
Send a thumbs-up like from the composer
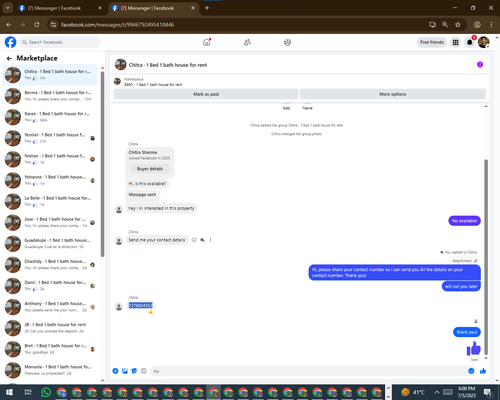click(x=483, y=371)
